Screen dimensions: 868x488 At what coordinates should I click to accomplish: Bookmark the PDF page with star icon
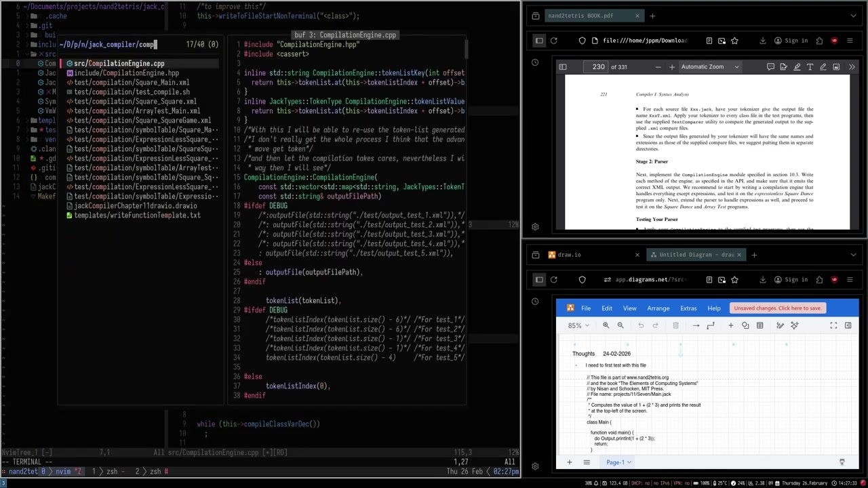[x=734, y=41]
